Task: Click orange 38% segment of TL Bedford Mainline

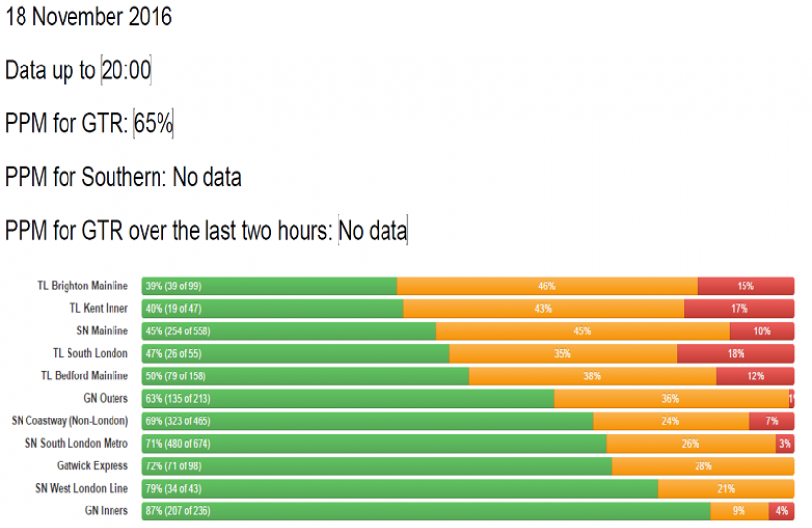Action: 592,376
